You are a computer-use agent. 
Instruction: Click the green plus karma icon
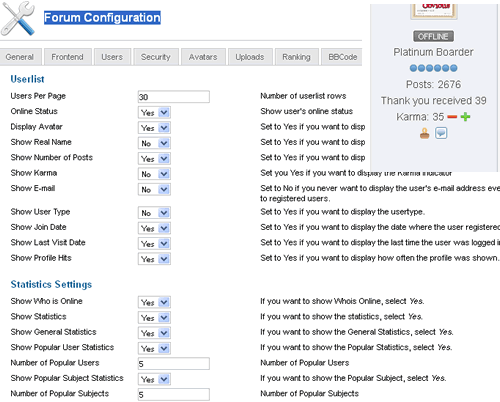(x=465, y=117)
